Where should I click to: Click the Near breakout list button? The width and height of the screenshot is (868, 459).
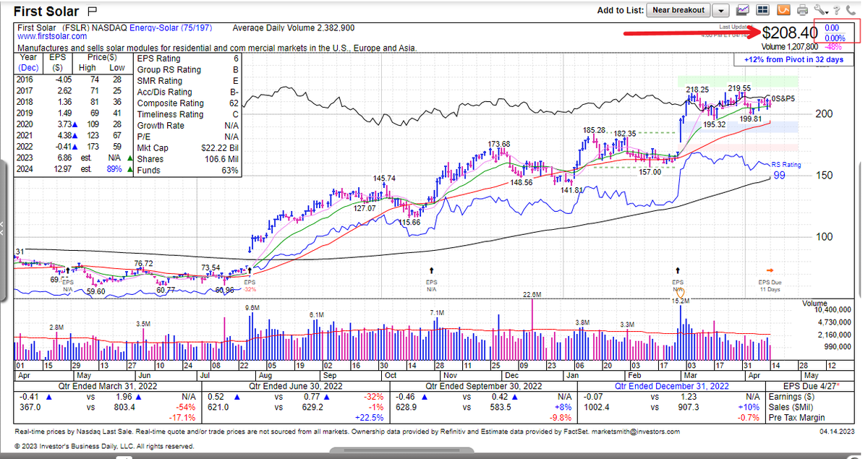[x=678, y=10]
